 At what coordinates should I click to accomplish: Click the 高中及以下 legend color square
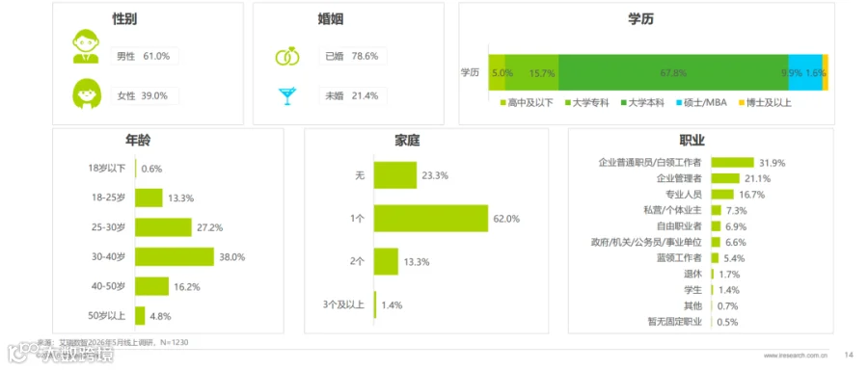[x=503, y=103]
